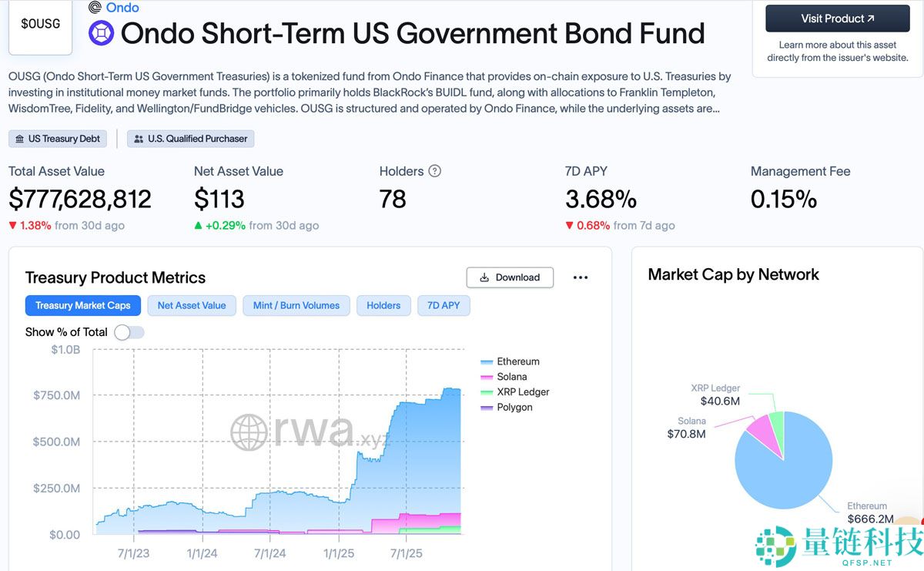The height and width of the screenshot is (571, 924).
Task: Open the Mint / Burn Volumes tab
Action: click(296, 305)
